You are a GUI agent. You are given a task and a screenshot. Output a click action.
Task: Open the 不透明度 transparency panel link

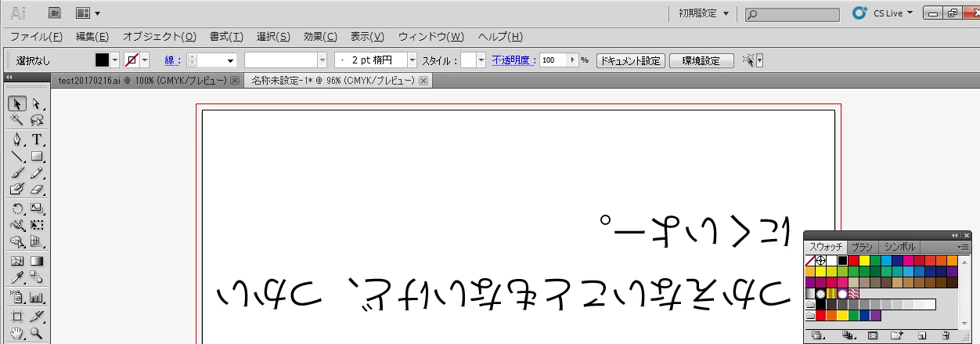click(514, 60)
